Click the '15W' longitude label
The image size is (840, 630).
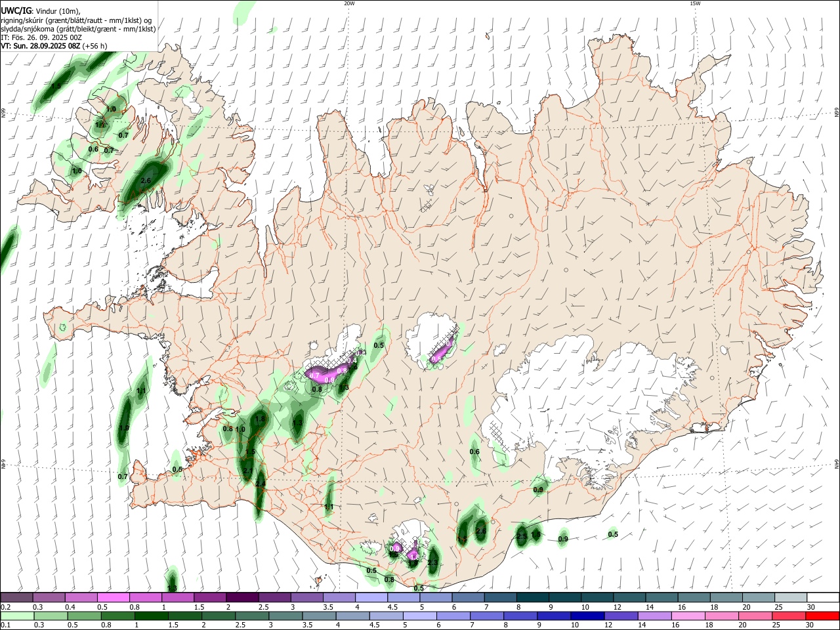[695, 3]
